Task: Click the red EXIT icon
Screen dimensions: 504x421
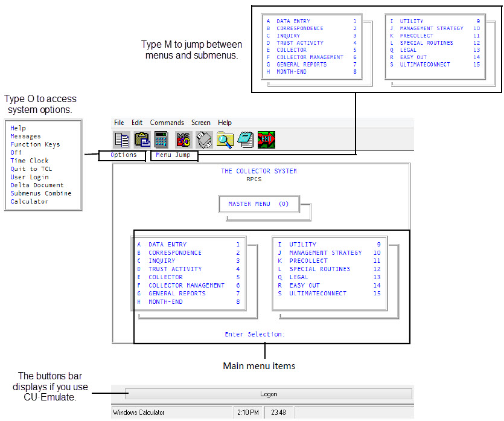Action: (266, 140)
